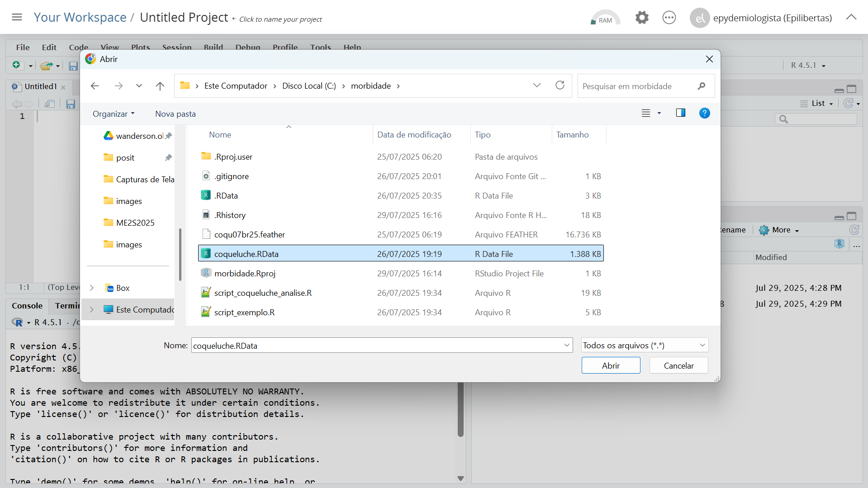Click the search field Pesquisar em morbidade
The image size is (868, 488).
[x=638, y=86]
